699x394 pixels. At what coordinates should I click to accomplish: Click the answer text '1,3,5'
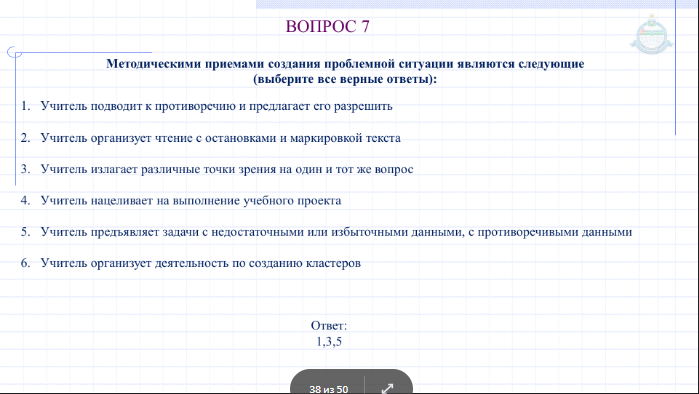[x=329, y=342]
